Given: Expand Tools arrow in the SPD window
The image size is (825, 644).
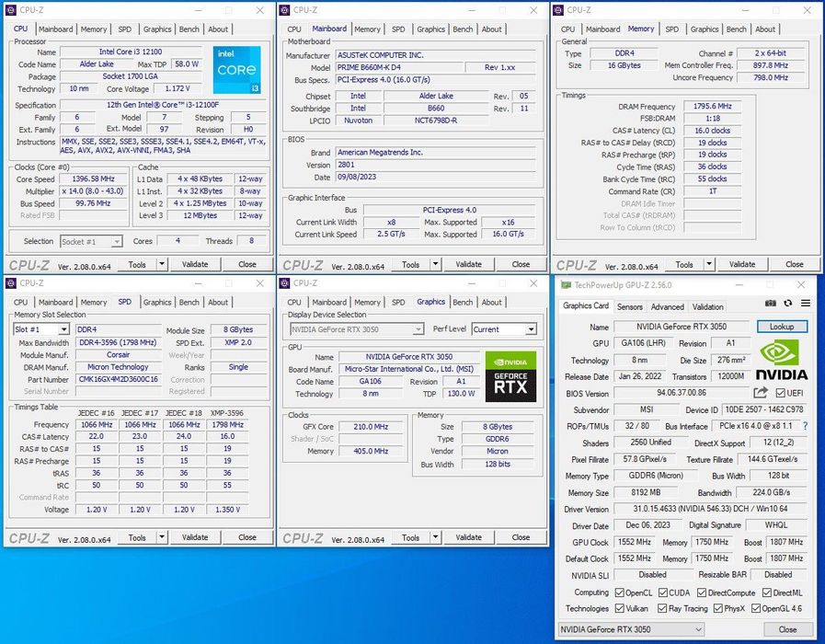Looking at the screenshot, I should coord(162,537).
